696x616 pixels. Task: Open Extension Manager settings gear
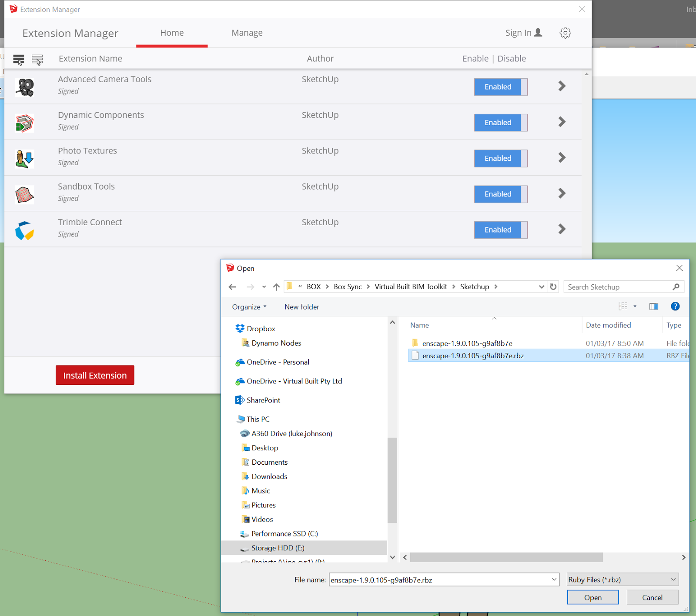click(x=565, y=33)
